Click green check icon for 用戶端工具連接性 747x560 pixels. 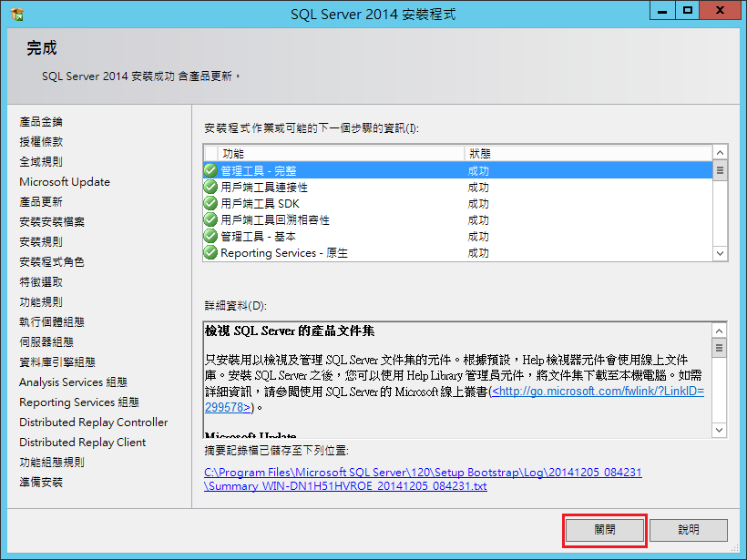tap(210, 188)
